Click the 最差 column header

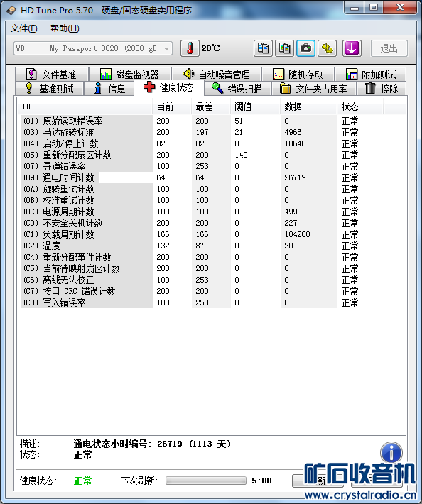click(211, 106)
